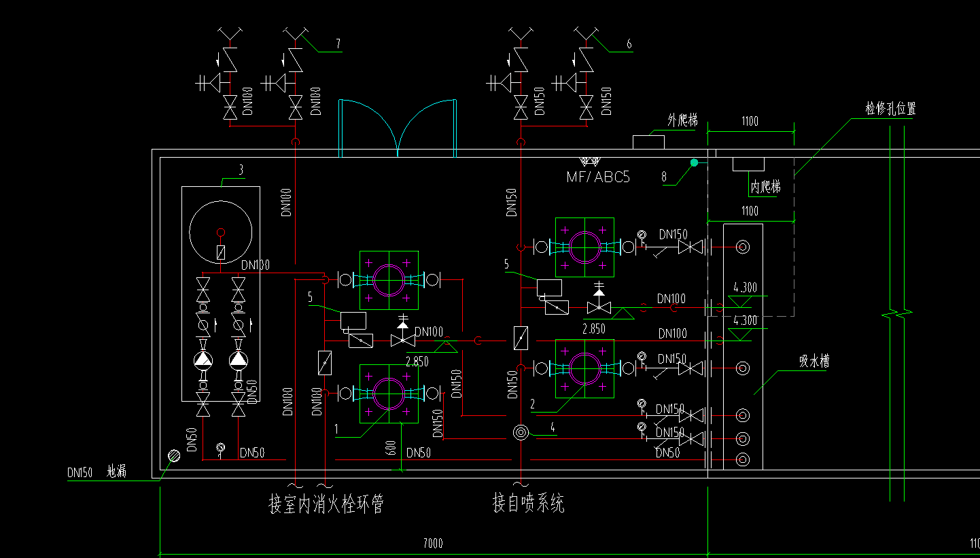The image size is (980, 558).
Task: Click the 内爬梯 label
Action: (765, 186)
